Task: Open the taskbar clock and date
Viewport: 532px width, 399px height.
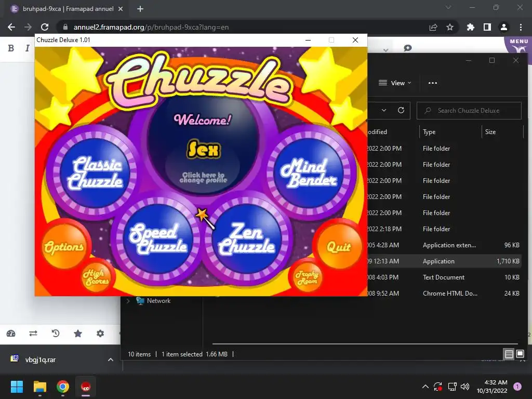Action: (492, 387)
